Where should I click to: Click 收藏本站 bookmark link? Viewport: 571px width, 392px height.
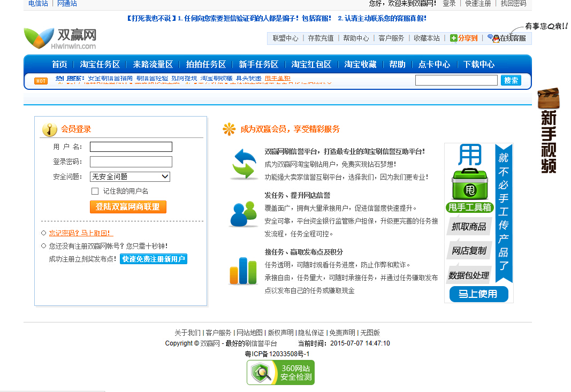pos(427,38)
